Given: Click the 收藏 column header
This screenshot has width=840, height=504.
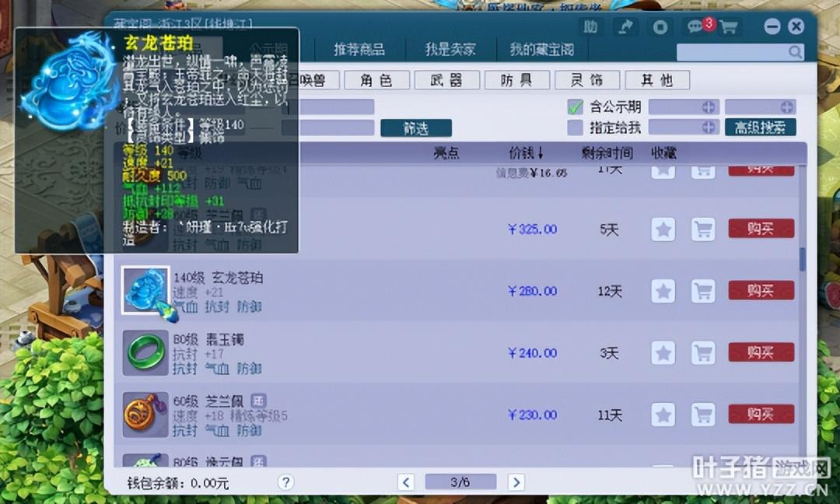Looking at the screenshot, I should [663, 153].
